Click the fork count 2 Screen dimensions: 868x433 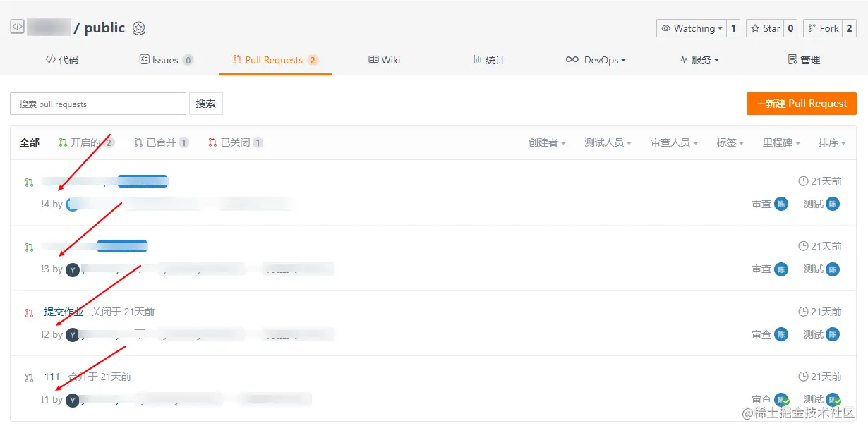coord(849,28)
